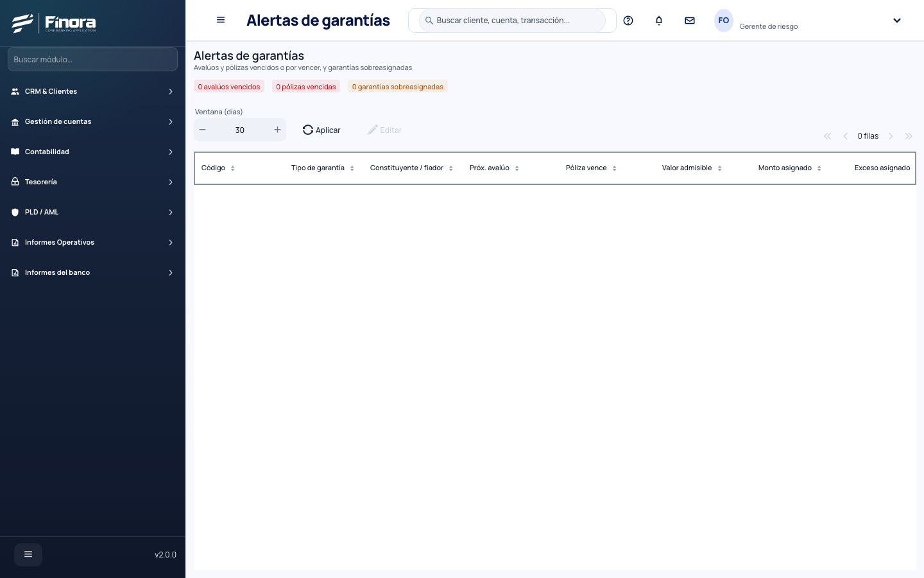
Task: Click the CRM & Clientes people icon
Action: pyautogui.click(x=15, y=92)
